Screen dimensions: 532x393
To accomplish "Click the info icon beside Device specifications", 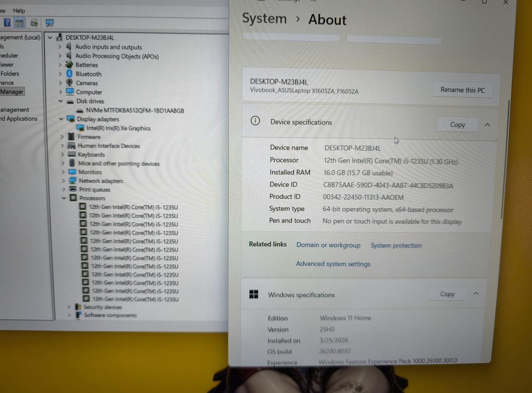I will pyautogui.click(x=255, y=121).
